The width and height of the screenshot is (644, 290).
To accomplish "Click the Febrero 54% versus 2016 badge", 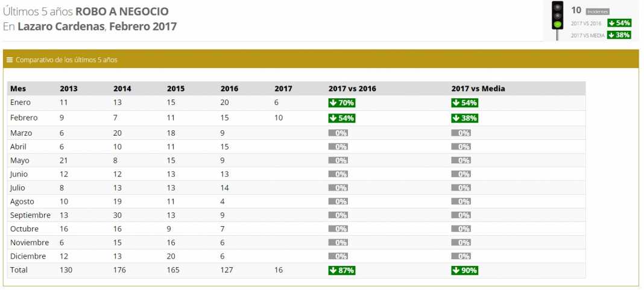I will pyautogui.click(x=342, y=118).
